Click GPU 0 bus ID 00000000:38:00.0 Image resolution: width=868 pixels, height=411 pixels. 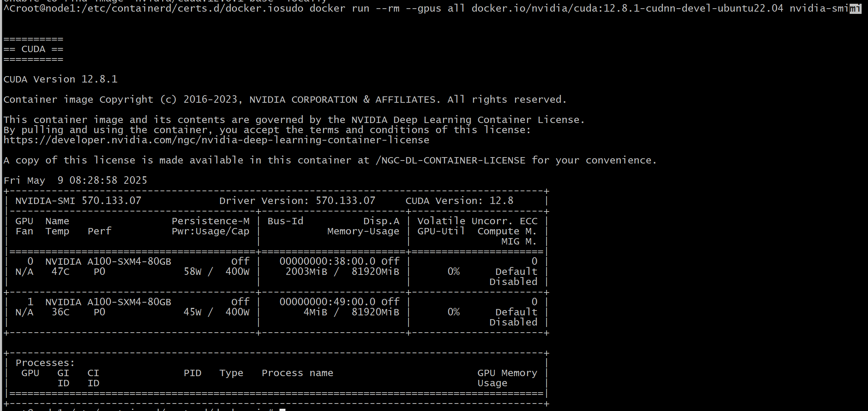pyautogui.click(x=327, y=261)
